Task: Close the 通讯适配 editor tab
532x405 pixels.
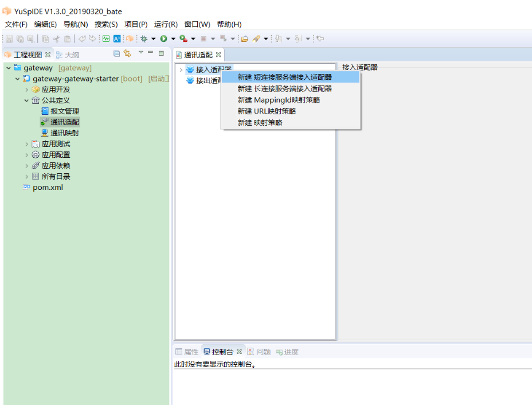Action: [x=218, y=55]
